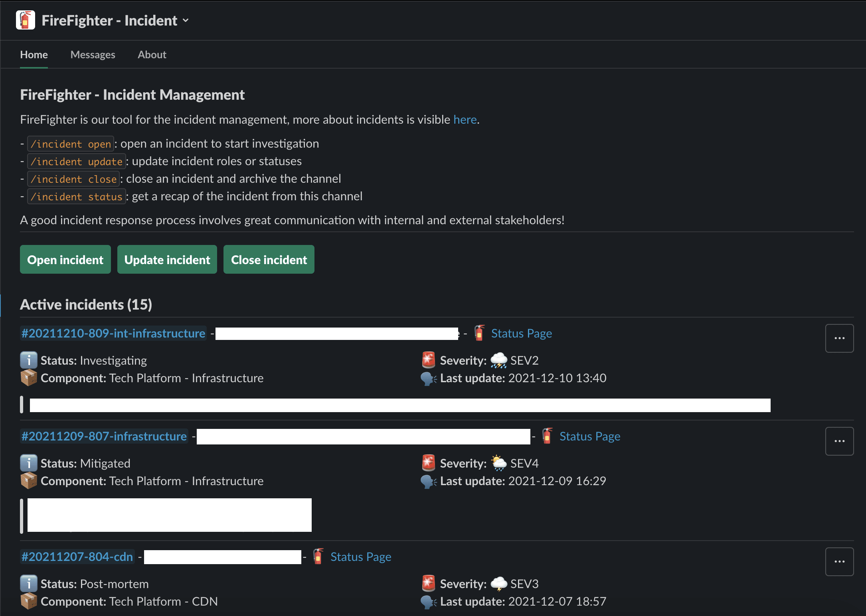Image resolution: width=866 pixels, height=616 pixels.
Task: Click the ellipsis menu for incident #20211210-809
Action: point(839,338)
